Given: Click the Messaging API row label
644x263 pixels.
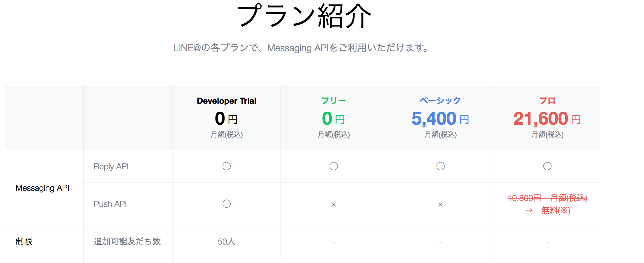Looking at the screenshot, I should 42,188.
